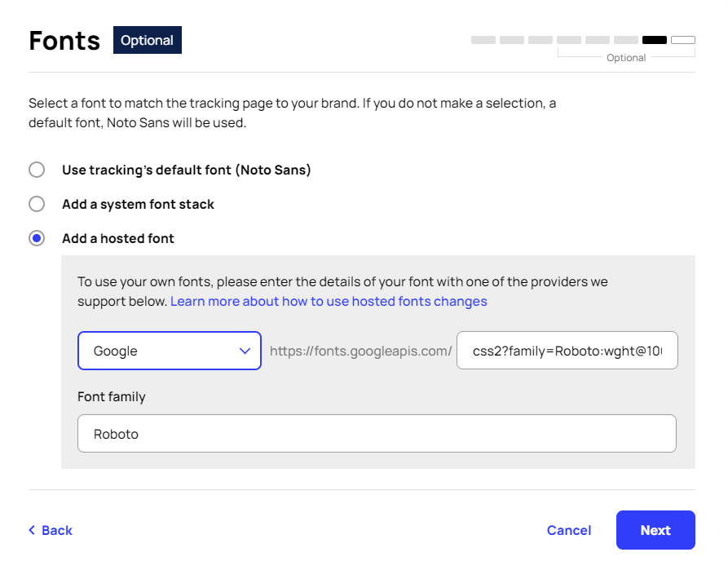Screen dimensions: 728x570
Task: Click the Font family label
Action: click(x=112, y=396)
